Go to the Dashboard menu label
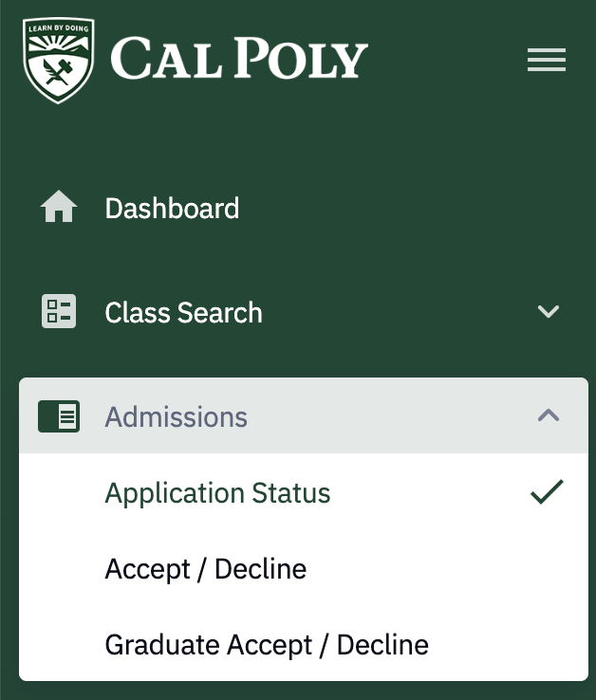The height and width of the screenshot is (700, 596). click(172, 208)
